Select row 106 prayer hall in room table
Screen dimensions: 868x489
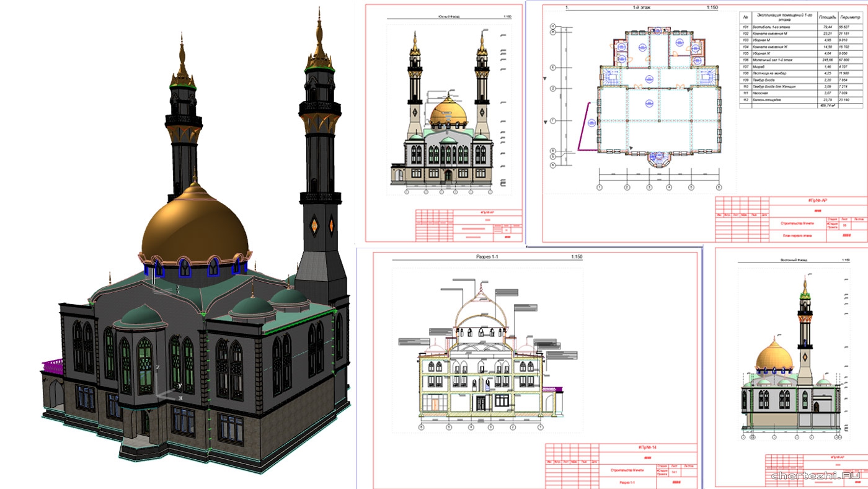tap(777, 60)
